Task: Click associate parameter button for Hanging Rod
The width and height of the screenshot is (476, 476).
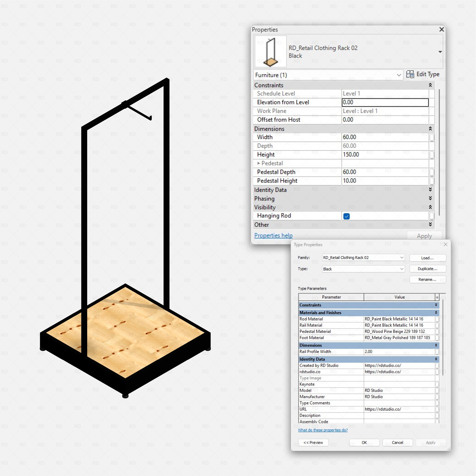Action: (x=432, y=216)
